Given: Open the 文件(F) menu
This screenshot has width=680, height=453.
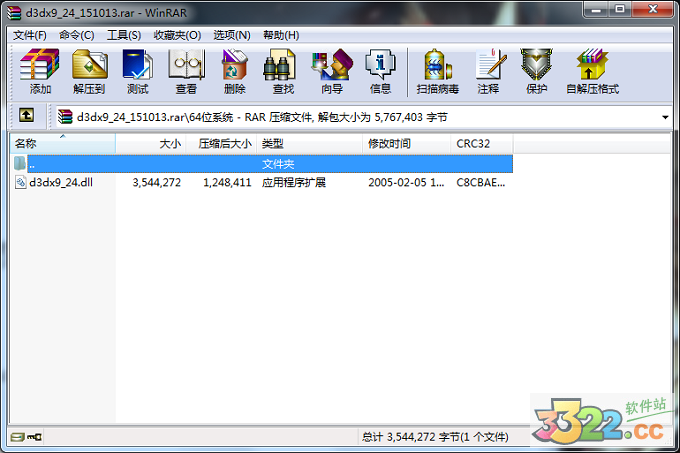Looking at the screenshot, I should [x=29, y=35].
